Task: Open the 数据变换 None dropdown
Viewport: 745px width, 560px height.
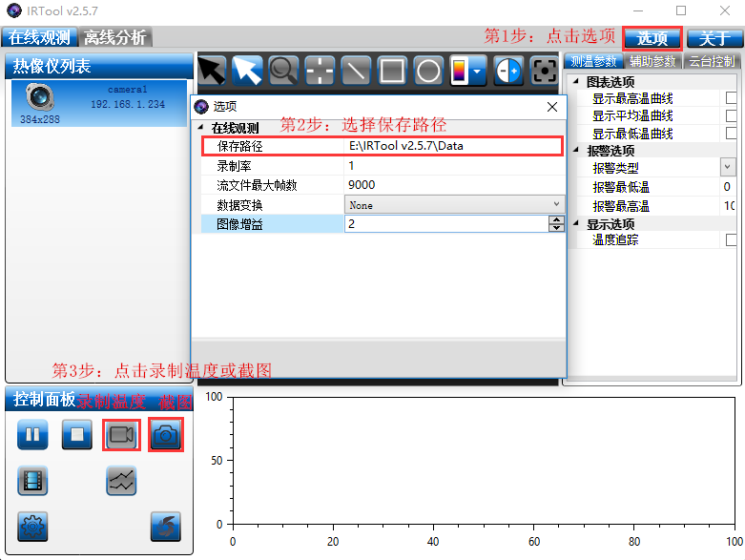Action: 454,205
